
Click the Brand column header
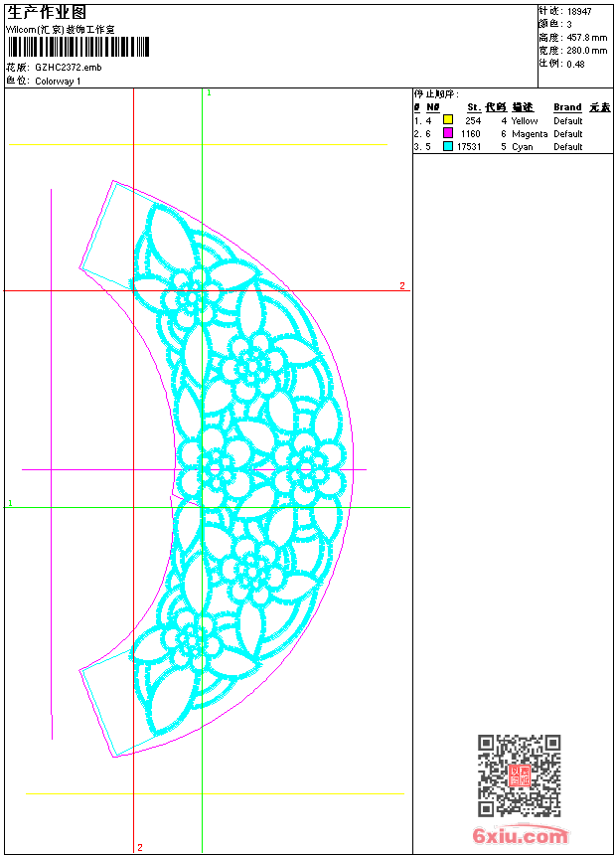(x=567, y=107)
